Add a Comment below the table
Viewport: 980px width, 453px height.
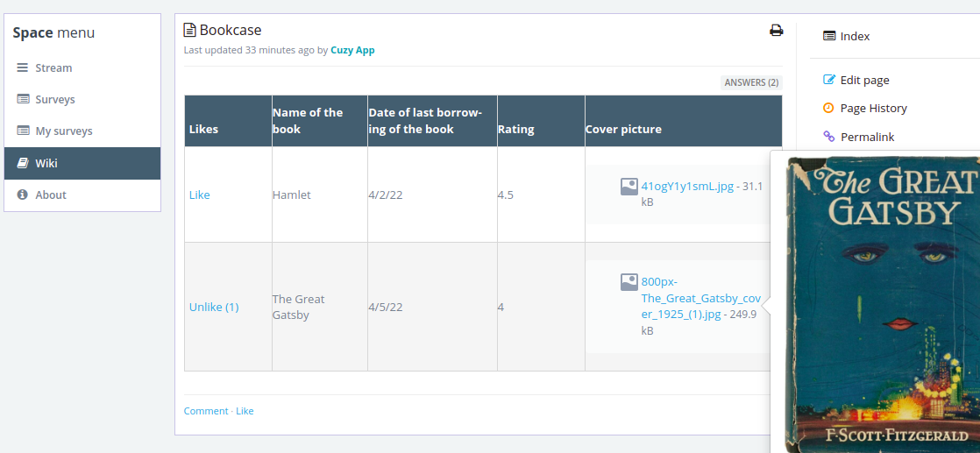point(206,411)
